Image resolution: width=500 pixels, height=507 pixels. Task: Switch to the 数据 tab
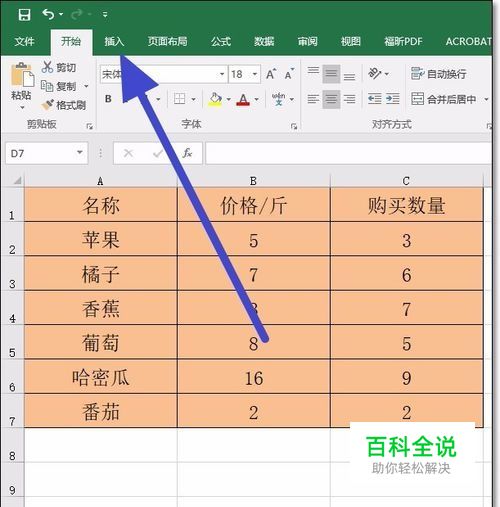[264, 41]
